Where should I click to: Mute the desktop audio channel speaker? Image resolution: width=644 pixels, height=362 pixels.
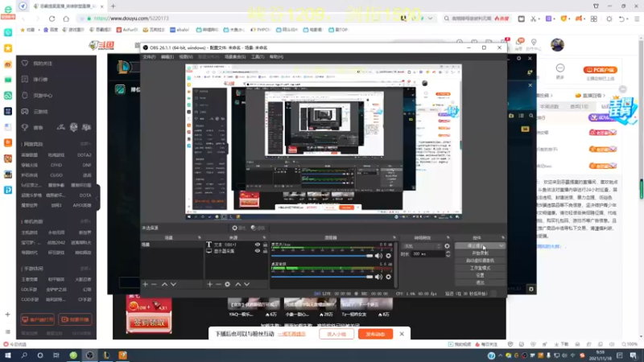point(378,277)
